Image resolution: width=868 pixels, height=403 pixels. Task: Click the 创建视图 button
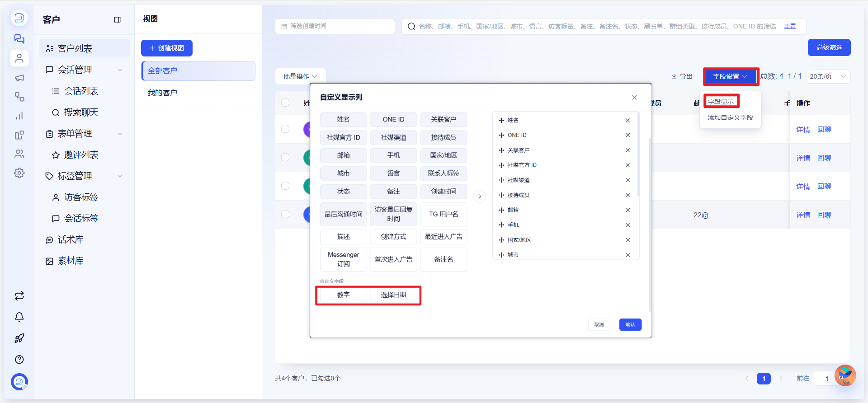(x=167, y=48)
